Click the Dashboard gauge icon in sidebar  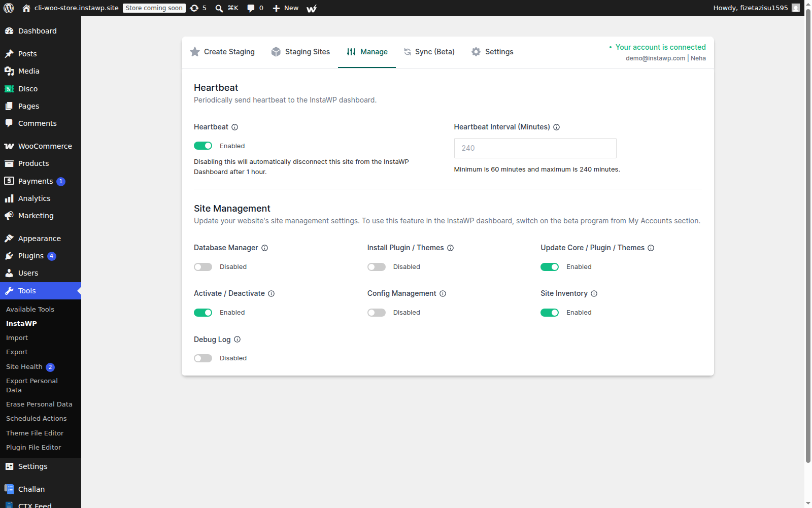[x=9, y=31]
